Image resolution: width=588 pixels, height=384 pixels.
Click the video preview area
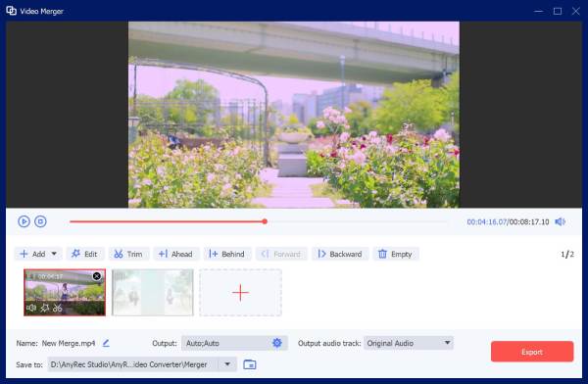pos(294,115)
